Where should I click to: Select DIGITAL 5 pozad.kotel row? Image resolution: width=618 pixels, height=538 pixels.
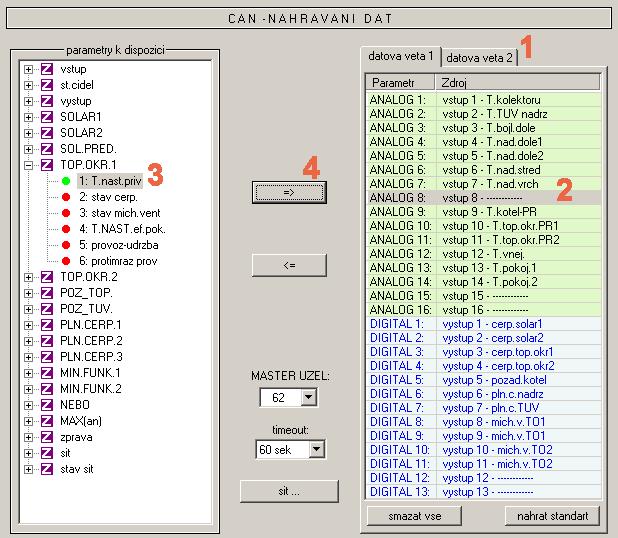click(x=483, y=380)
